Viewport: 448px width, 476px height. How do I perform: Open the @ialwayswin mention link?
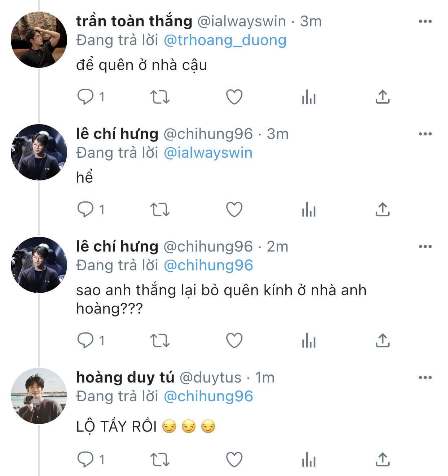point(208,153)
